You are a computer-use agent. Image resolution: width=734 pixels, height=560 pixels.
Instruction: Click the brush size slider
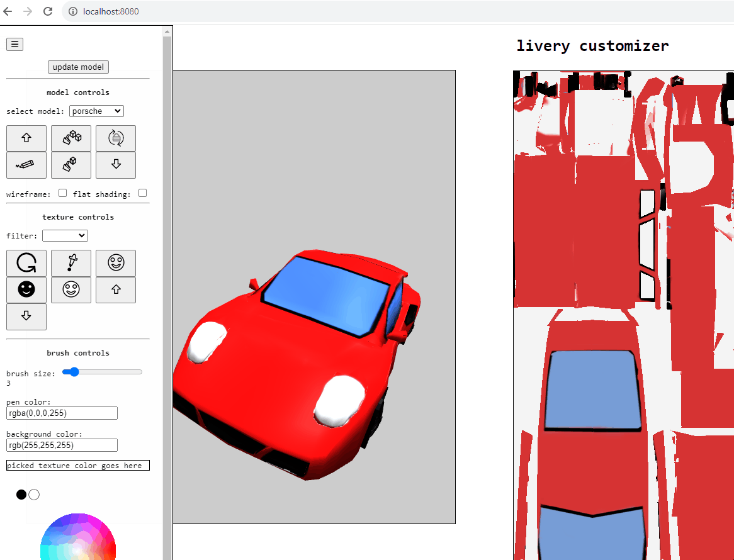tap(102, 372)
